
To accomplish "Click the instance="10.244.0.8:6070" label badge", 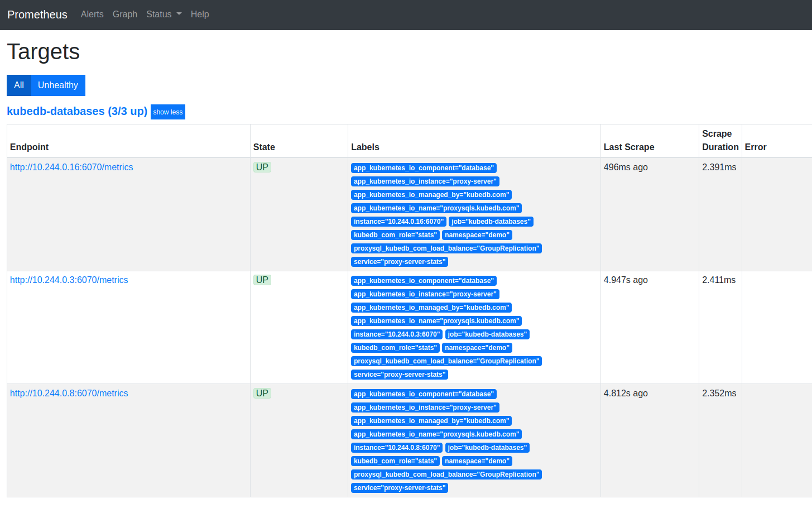I will coord(396,448).
